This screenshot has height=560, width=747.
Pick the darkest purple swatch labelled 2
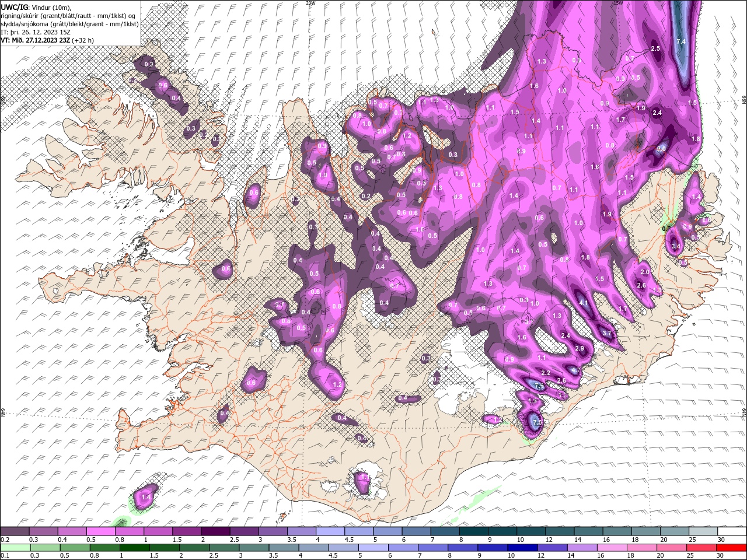215,531
